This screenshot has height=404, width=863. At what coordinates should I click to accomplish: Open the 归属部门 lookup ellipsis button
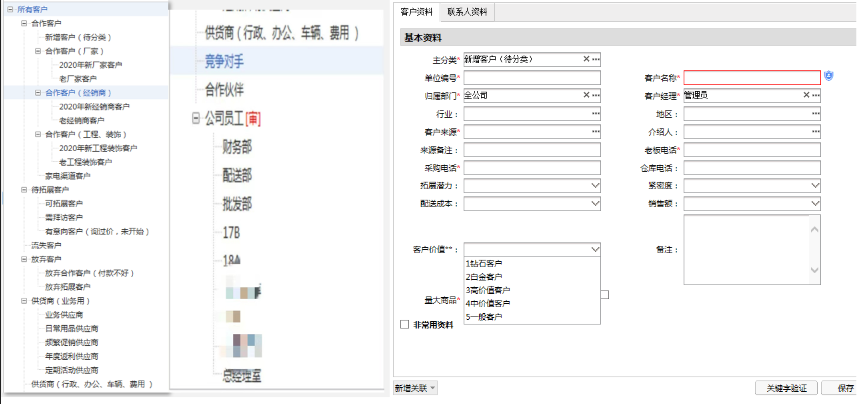(596, 95)
